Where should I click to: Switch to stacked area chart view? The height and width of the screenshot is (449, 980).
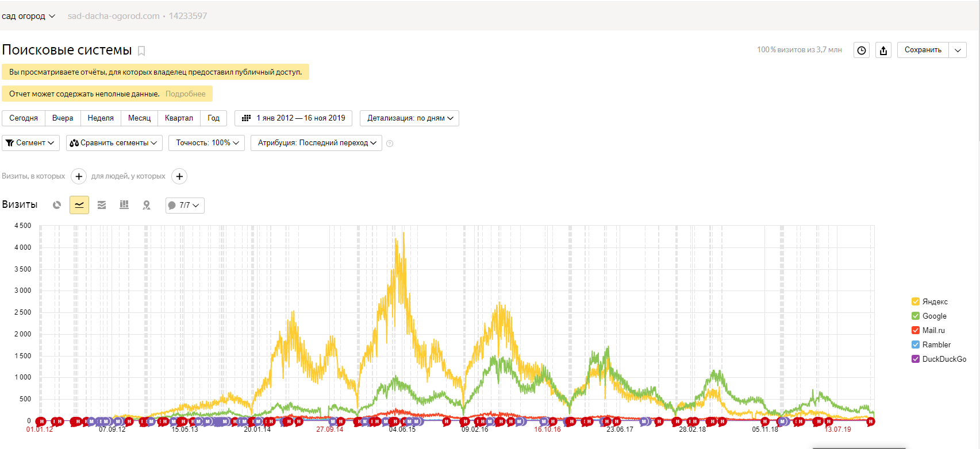click(102, 205)
